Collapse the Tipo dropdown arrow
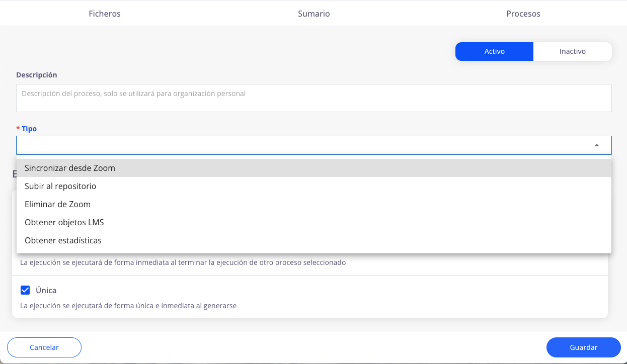 coord(597,145)
